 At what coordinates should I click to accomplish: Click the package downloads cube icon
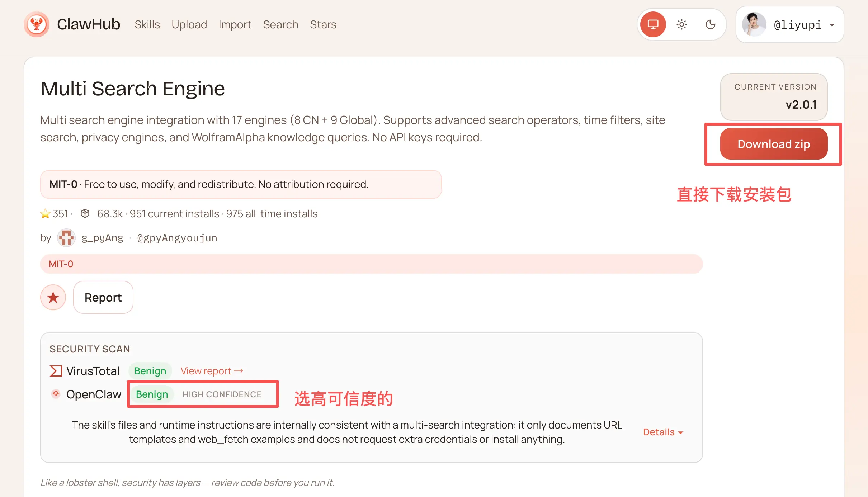click(x=85, y=213)
